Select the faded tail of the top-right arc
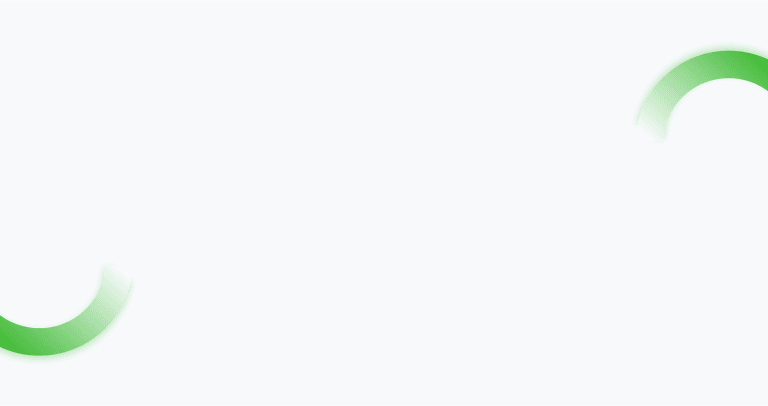Screen dimensions: 768x406 [x=652, y=122]
